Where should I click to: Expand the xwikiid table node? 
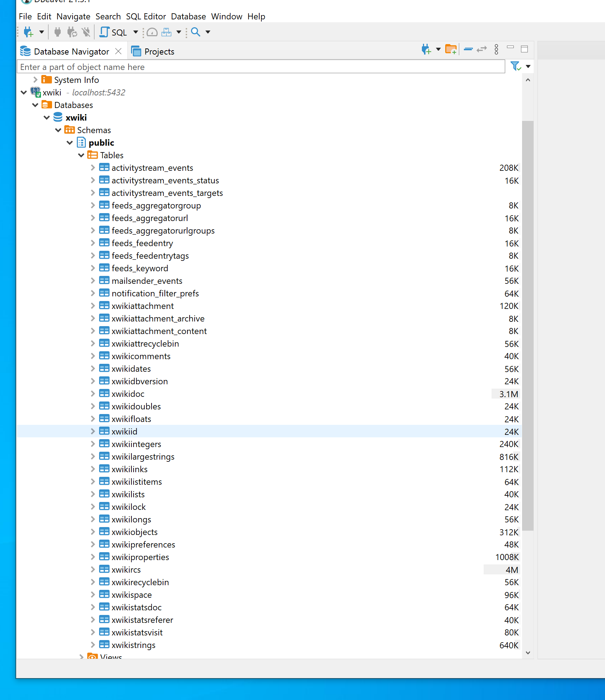(x=93, y=431)
